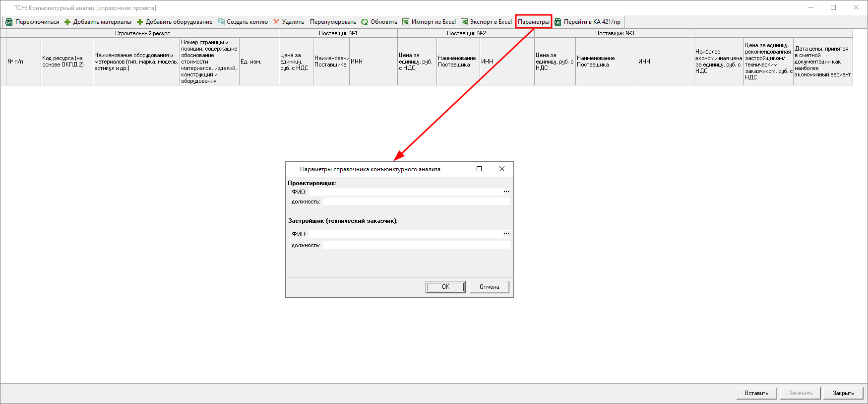The width and height of the screenshot is (868, 404).
Task: Open the Застройщик ФИО ellipsis picker
Action: (x=506, y=234)
